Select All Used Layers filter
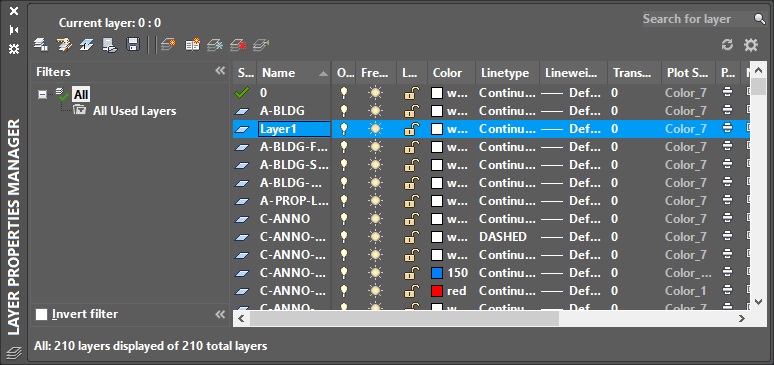This screenshot has width=774, height=365. (134, 111)
